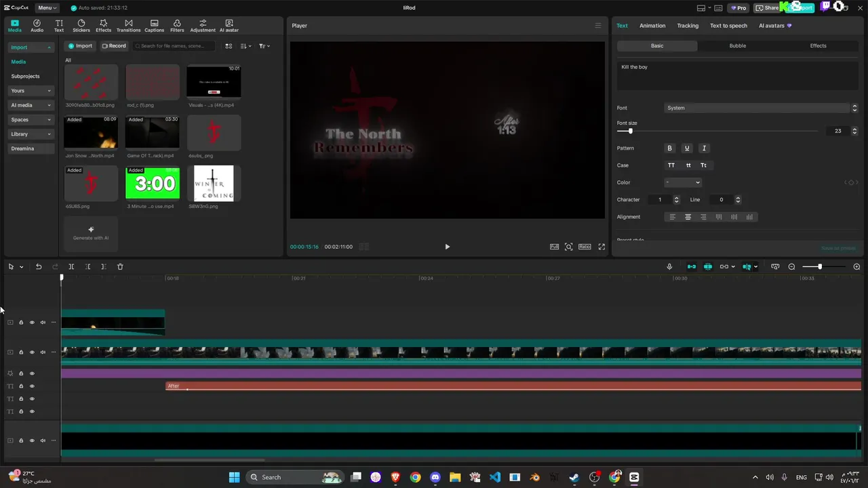
Task: Open the Effects panel in top toolbar
Action: (x=103, y=26)
